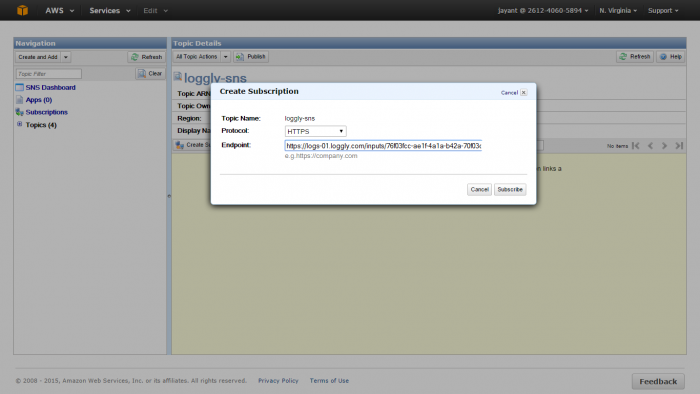Go to first page of subscriptions

coord(636,146)
